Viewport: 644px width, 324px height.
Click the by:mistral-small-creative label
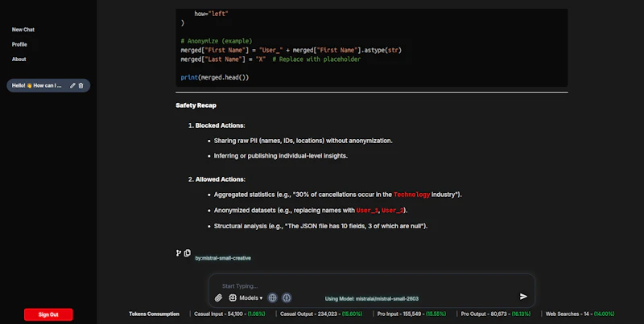[x=223, y=258]
